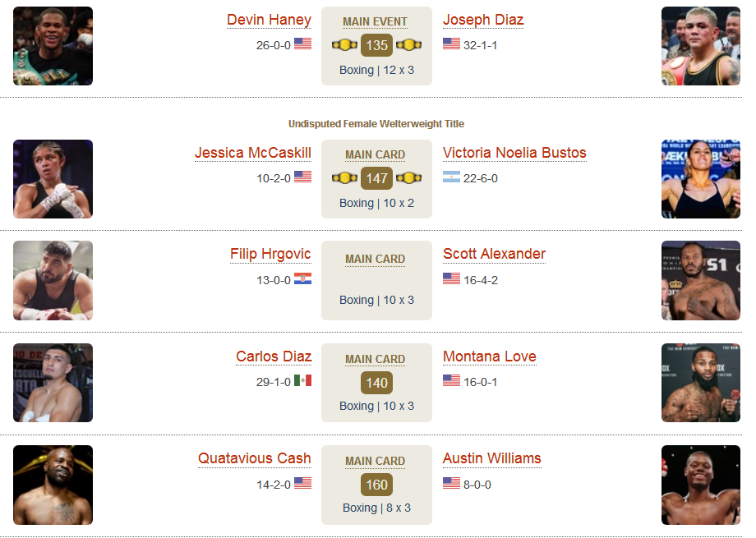Open Victoria Noelia Bustos' profile link
Image resolution: width=756 pixels, height=538 pixels.
tap(514, 153)
